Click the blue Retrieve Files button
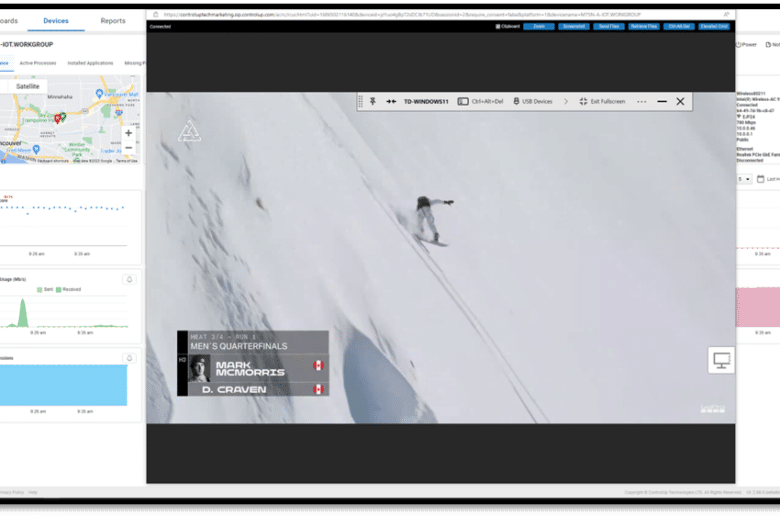780x516 pixels. coord(644,26)
